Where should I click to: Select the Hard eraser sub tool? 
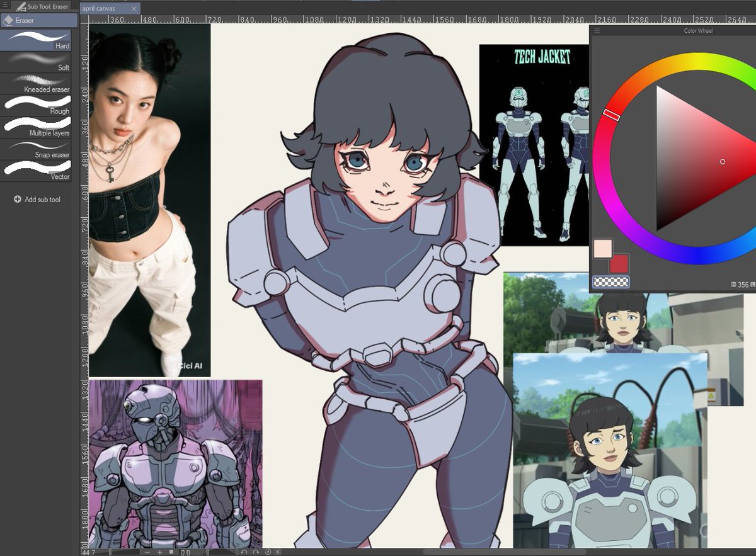35,40
